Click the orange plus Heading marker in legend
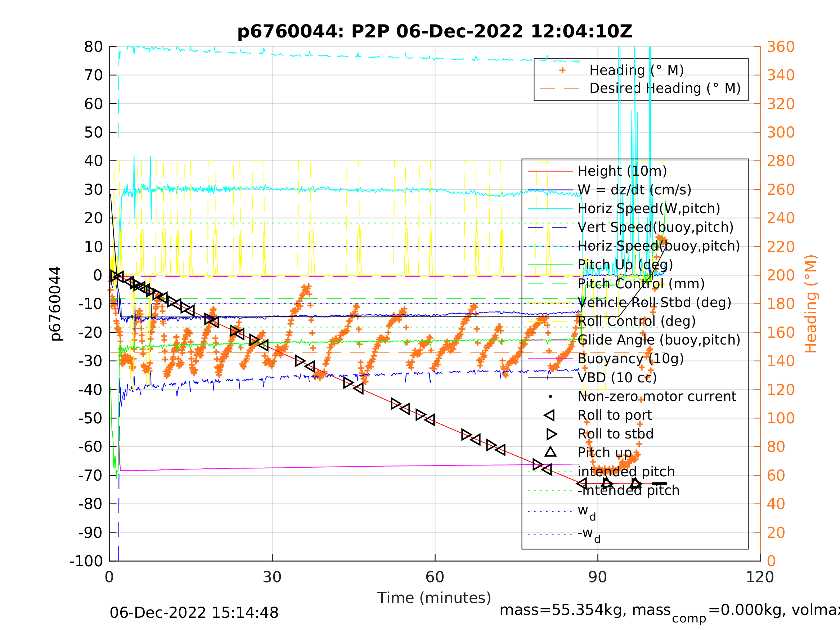The image size is (840, 630). (x=562, y=70)
